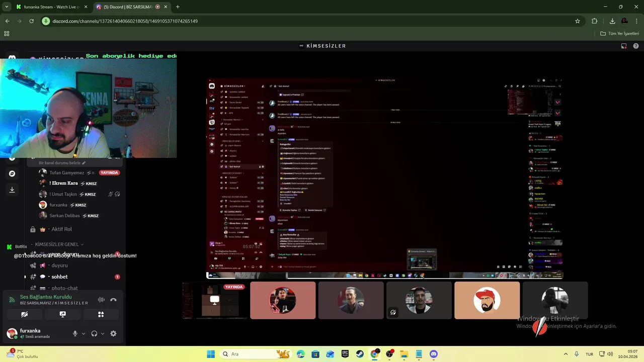This screenshot has height=362, width=644.
Task: Select the YAYINDA stream thumbnail tile
Action: 215,300
